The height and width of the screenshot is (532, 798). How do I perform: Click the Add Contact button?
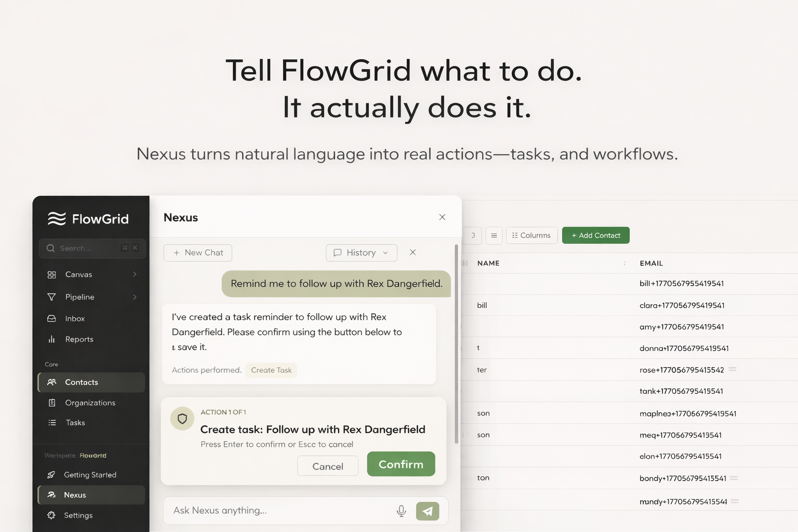tap(595, 235)
